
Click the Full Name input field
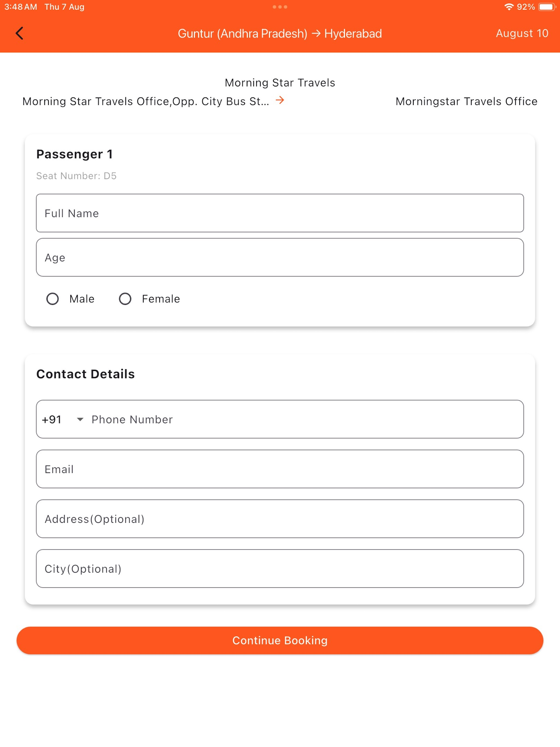click(x=280, y=213)
